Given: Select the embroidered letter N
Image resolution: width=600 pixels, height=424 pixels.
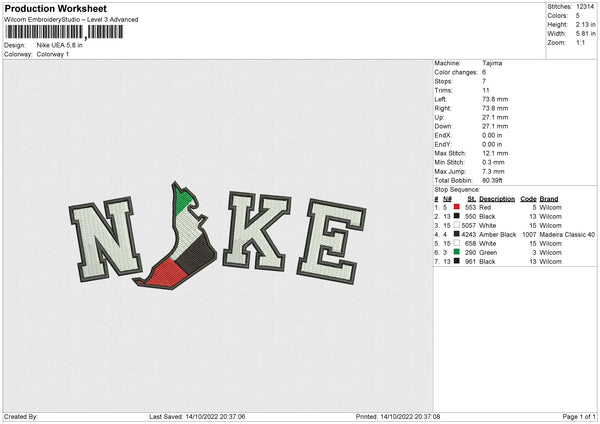Looking at the screenshot, I should pyautogui.click(x=105, y=239).
